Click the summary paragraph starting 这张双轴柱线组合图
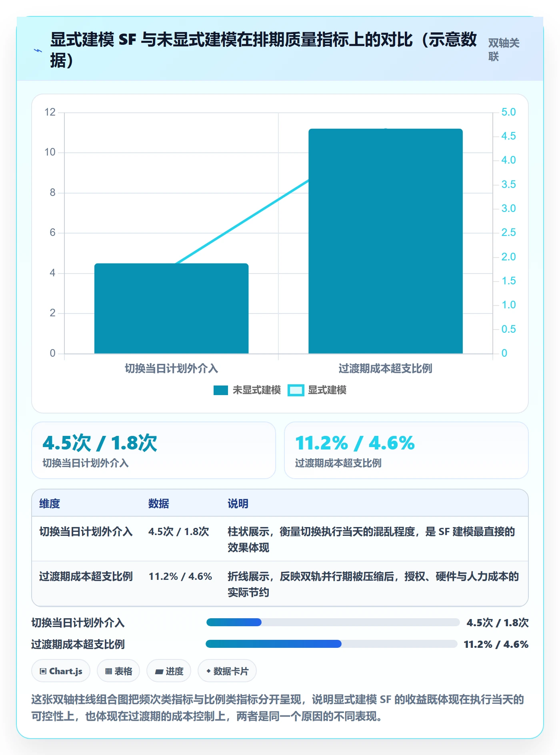Screen dimensions: 560x755 coord(278,708)
